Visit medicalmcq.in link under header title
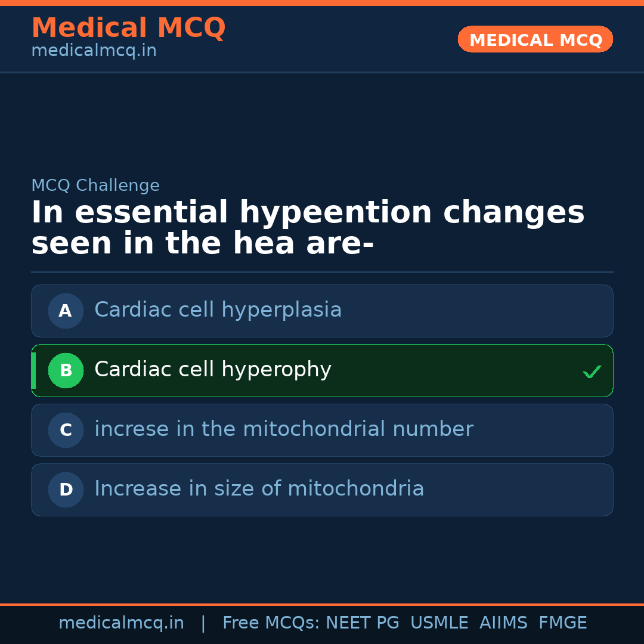Viewport: 644px width, 644px height. pyautogui.click(x=94, y=51)
